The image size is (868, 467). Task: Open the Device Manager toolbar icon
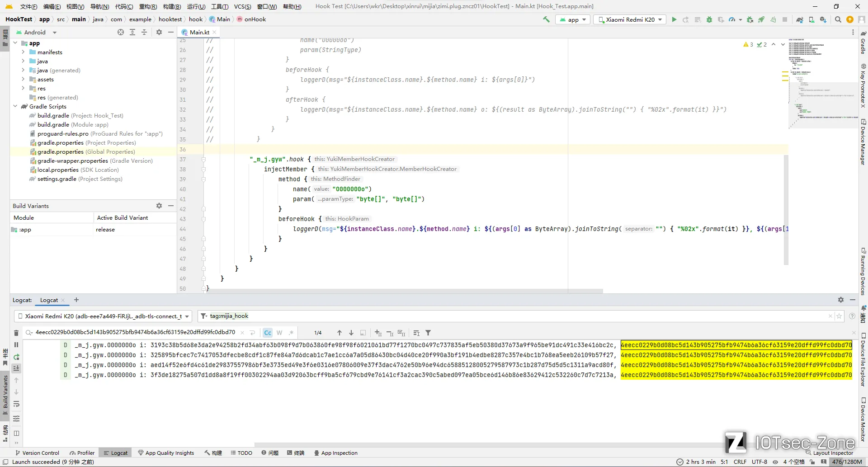(811, 19)
